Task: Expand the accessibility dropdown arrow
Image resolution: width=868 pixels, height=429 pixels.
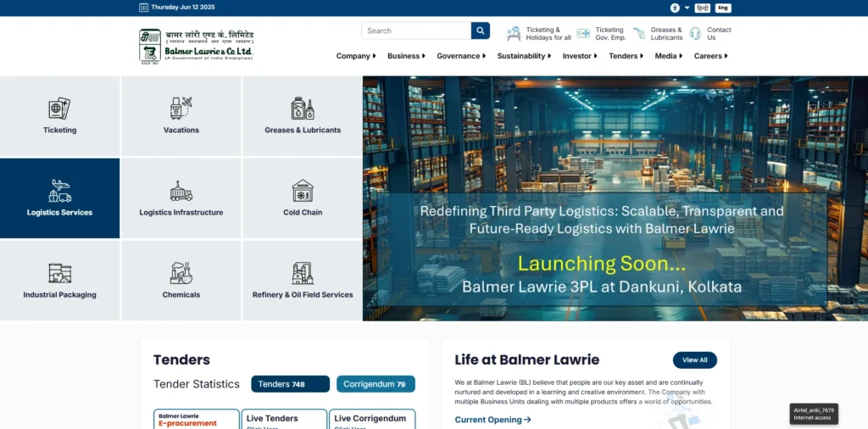Action: [x=687, y=8]
